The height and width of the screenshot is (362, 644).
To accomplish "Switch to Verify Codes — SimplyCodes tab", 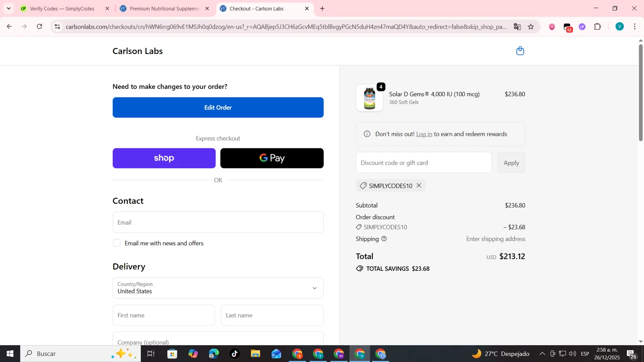I will [x=62, y=9].
